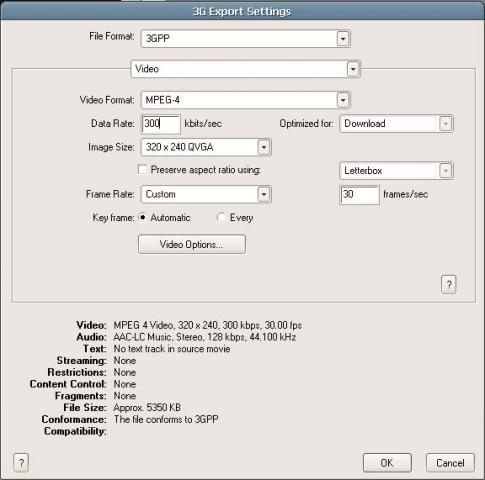Image resolution: width=485 pixels, height=480 pixels.
Task: Click the frames/sec input field
Action: pyautogui.click(x=360, y=195)
